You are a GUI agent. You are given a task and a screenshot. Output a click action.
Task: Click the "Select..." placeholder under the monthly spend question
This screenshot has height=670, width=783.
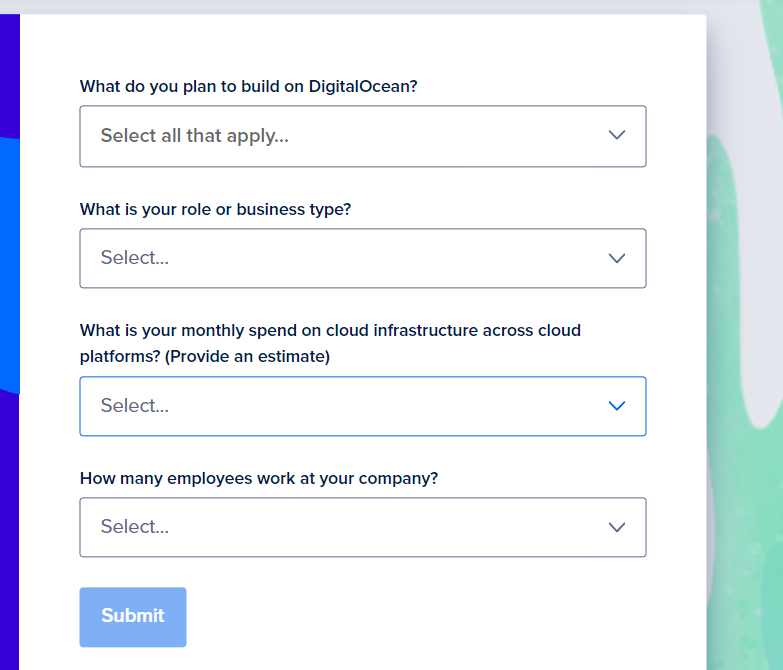pyautogui.click(x=134, y=406)
